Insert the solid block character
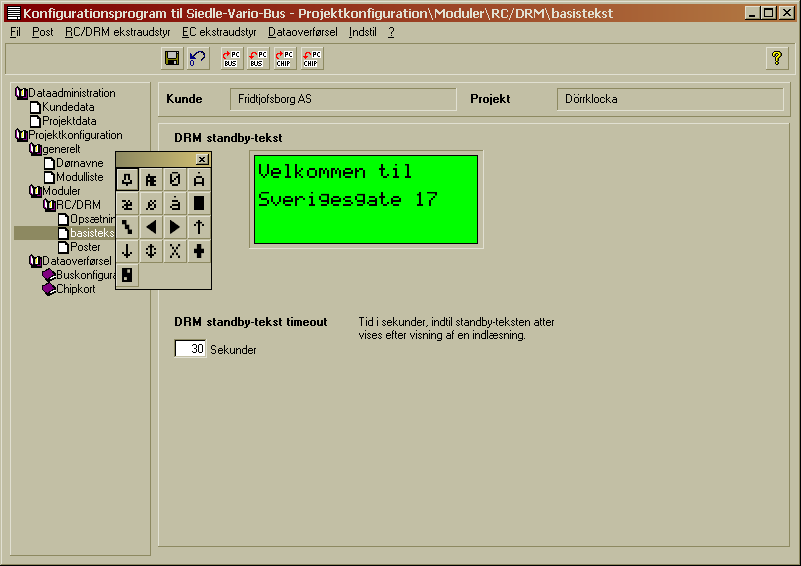Viewport: 801px width, 566px height. (199, 203)
